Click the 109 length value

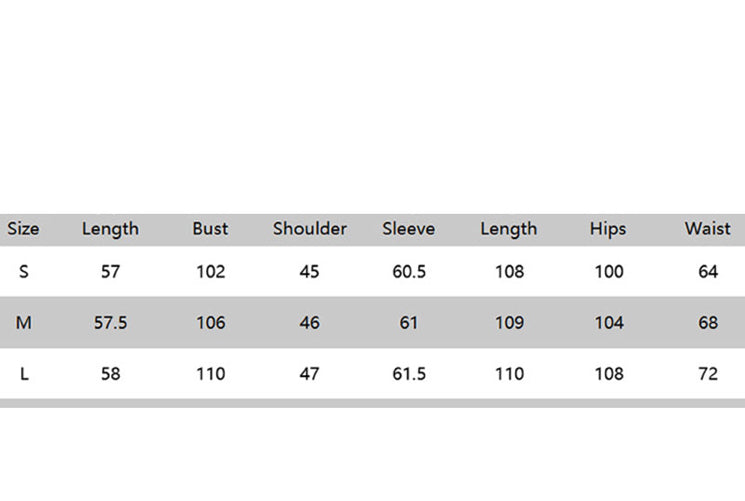coord(509,323)
